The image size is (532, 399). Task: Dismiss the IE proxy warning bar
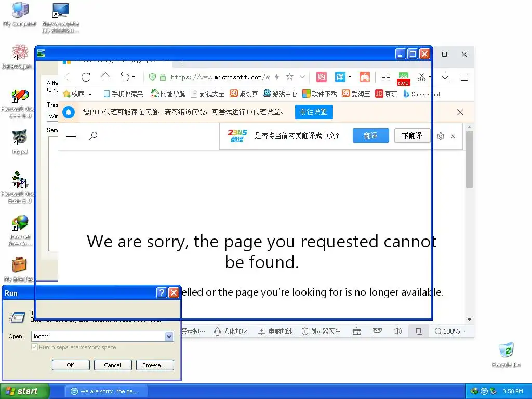[460, 112]
